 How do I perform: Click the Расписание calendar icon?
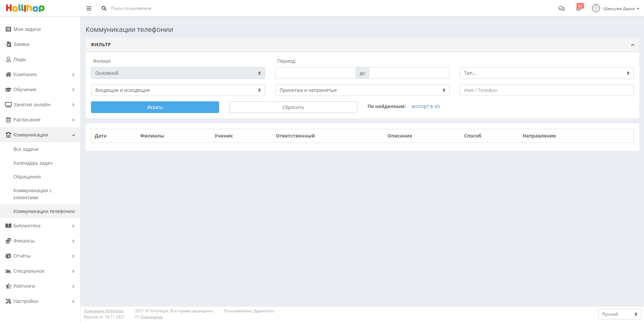point(8,120)
